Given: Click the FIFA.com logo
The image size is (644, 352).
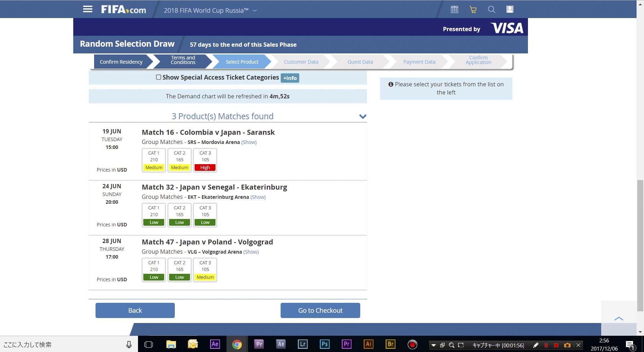Looking at the screenshot, I should pos(123,10).
